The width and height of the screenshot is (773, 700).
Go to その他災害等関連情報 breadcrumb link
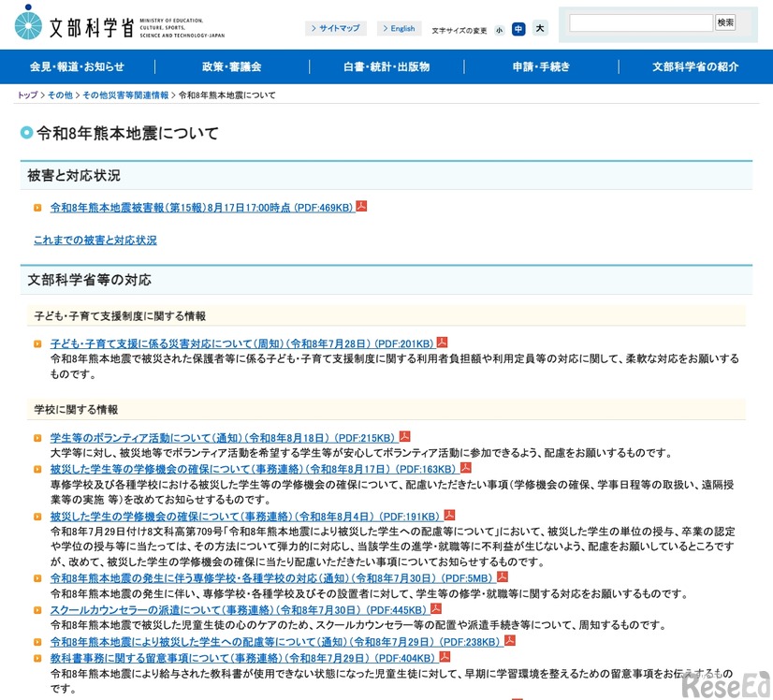(125, 95)
